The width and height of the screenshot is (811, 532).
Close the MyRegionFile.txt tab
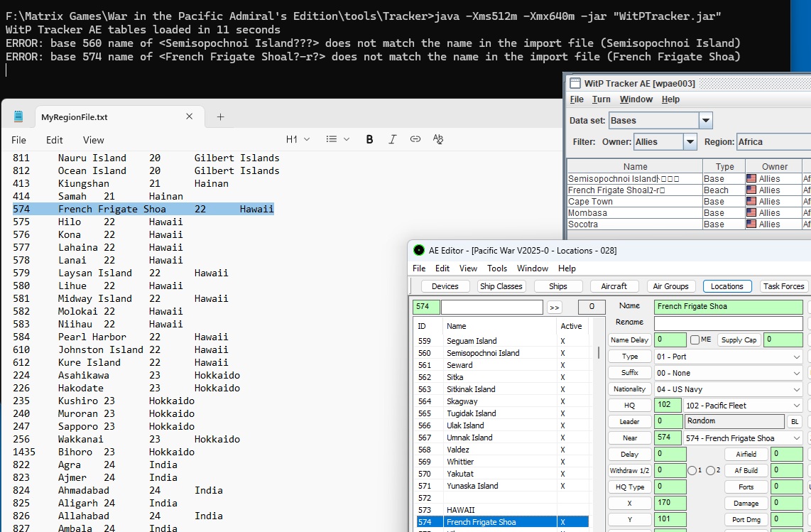pos(190,116)
